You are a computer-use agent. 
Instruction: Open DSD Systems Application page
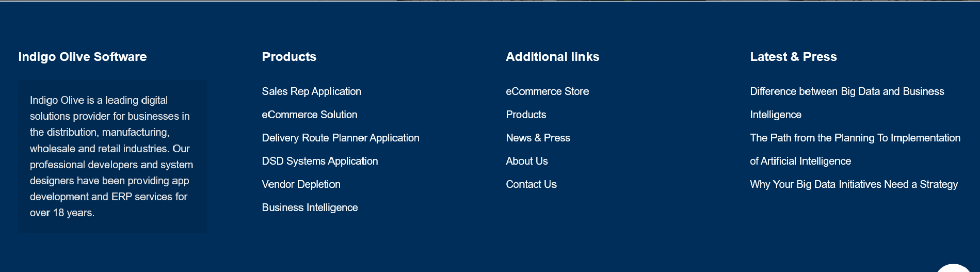pos(319,161)
